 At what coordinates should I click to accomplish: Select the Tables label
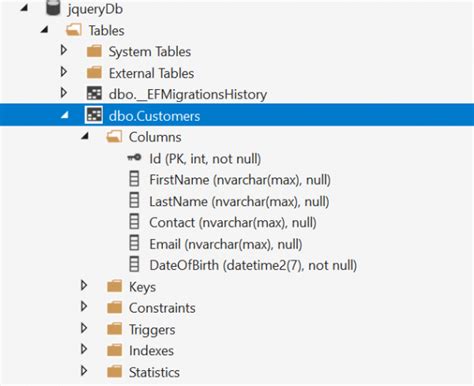[106, 31]
